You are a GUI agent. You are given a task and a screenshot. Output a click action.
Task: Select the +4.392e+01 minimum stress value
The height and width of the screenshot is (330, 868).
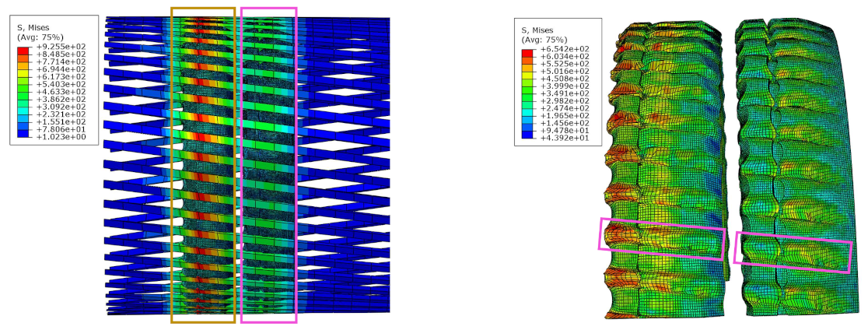tap(564, 138)
